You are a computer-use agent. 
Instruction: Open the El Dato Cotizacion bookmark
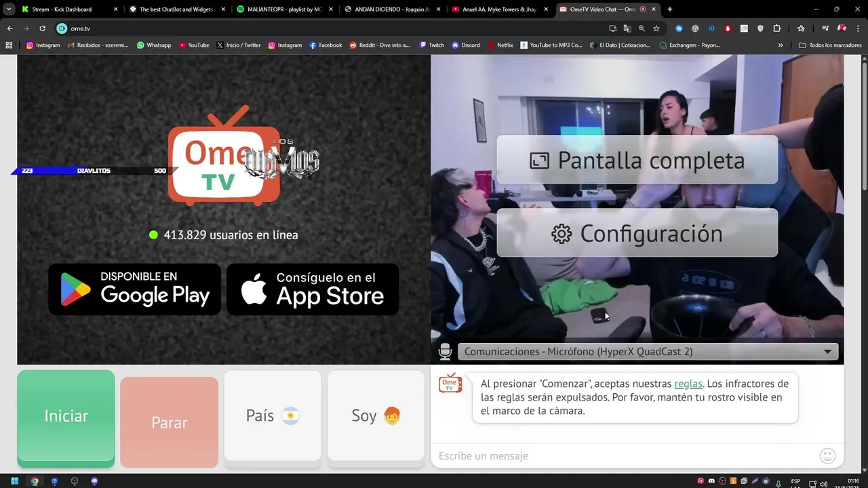(x=621, y=45)
